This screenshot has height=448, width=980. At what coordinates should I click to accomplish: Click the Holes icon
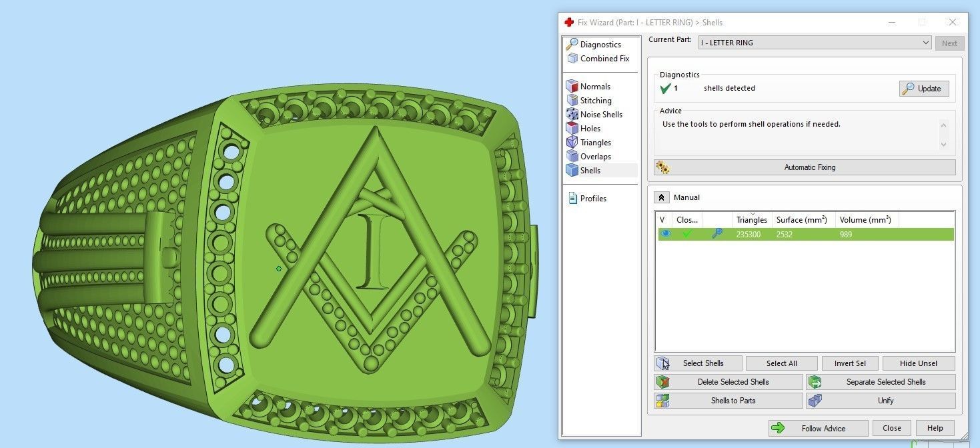572,129
